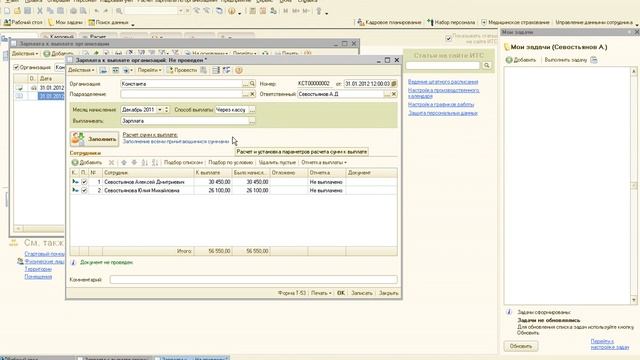Image resolution: width=640 pixels, height=360 pixels.
Task: Click move row down arrow in Сотрудники toolbar
Action: [134, 162]
